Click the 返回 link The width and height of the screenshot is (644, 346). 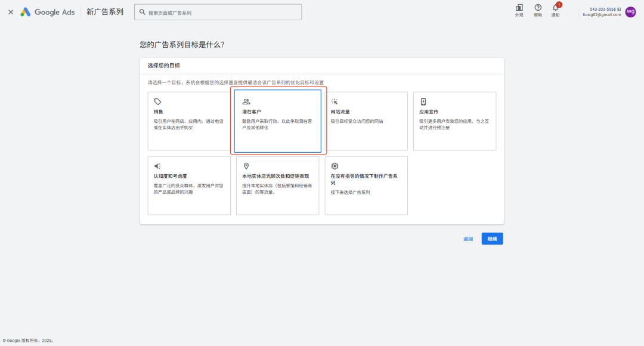click(x=468, y=239)
